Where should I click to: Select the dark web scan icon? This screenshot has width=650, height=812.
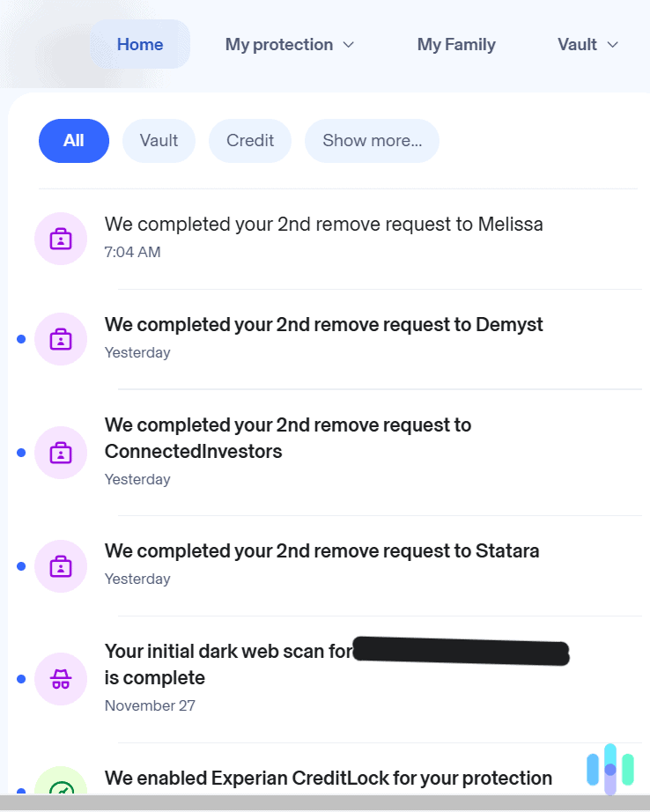point(61,679)
